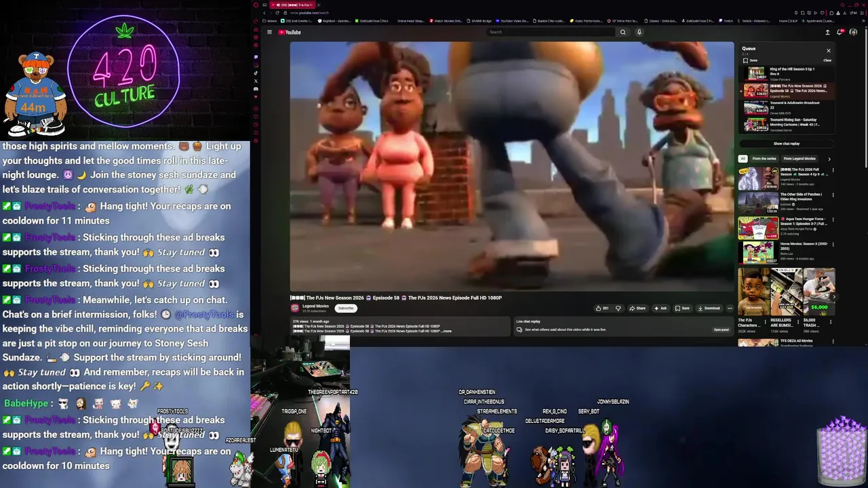Viewport: 868px width, 488px height.
Task: Open the Legend Movies channel name link
Action: (315, 306)
